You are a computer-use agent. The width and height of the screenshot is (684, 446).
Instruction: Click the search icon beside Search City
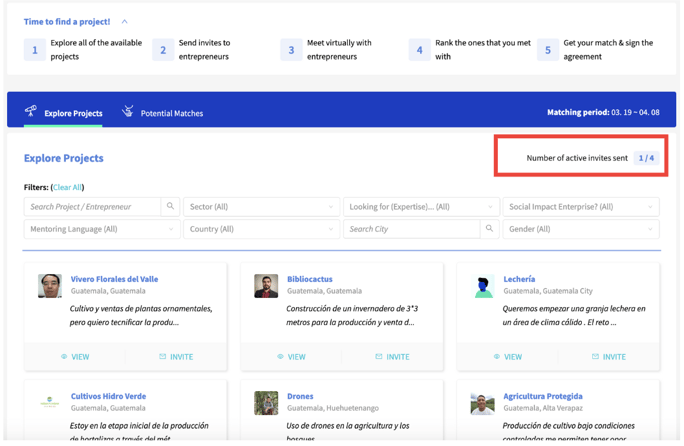(x=489, y=229)
